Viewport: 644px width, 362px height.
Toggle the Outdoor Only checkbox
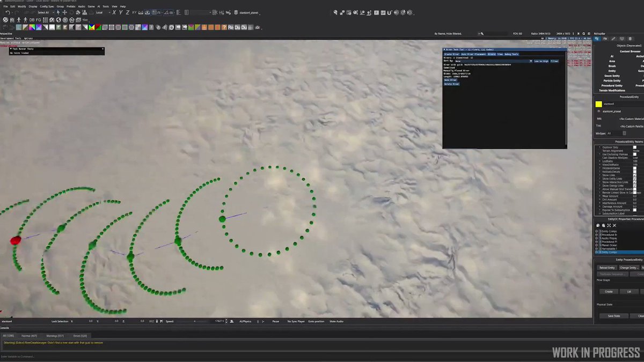point(635,147)
